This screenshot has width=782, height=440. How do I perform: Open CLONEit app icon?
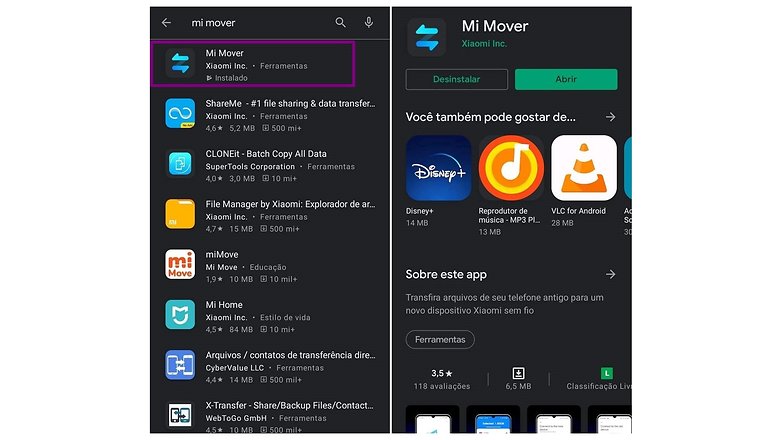coord(180,164)
